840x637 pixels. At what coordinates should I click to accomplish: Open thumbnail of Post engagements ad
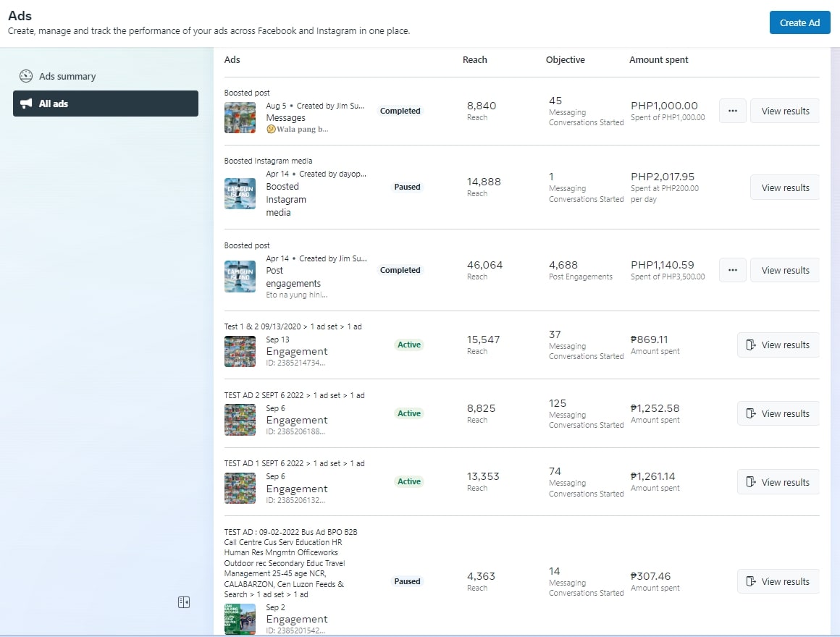point(240,277)
